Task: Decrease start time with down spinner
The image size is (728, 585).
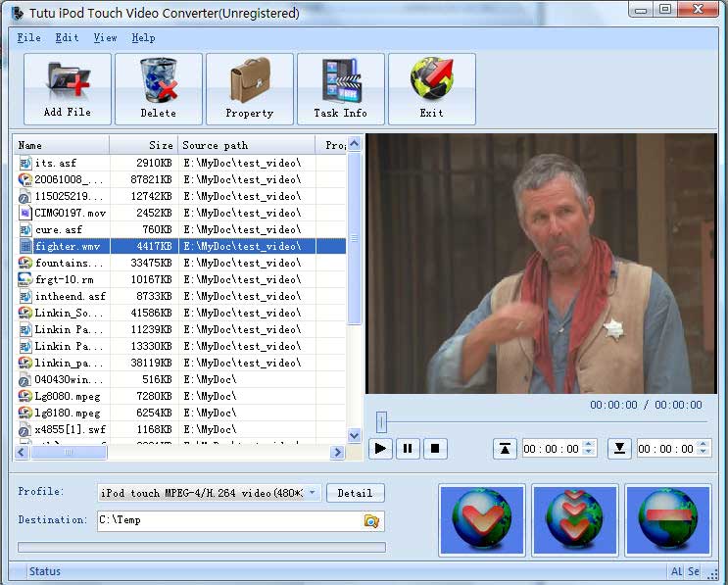Action: 589,453
